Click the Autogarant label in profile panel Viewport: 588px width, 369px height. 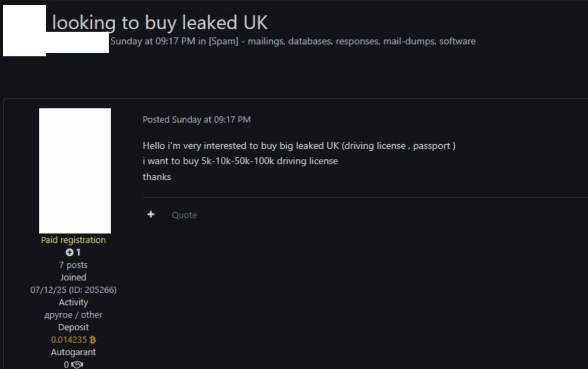73,352
